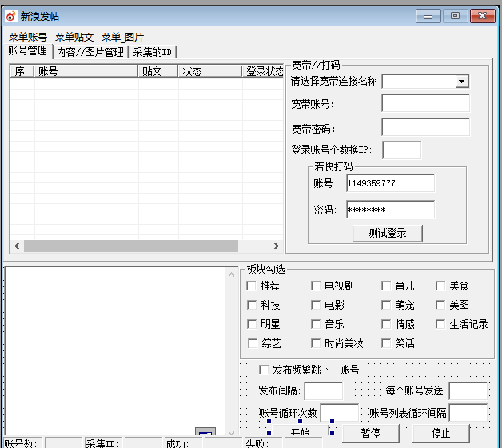Click the 账号列表循环间隔 input field
Viewport: 502px width, 448px height.
(x=468, y=413)
